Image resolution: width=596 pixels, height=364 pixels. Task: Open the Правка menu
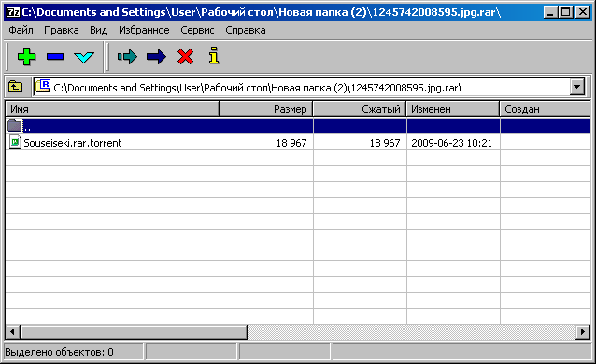[62, 30]
